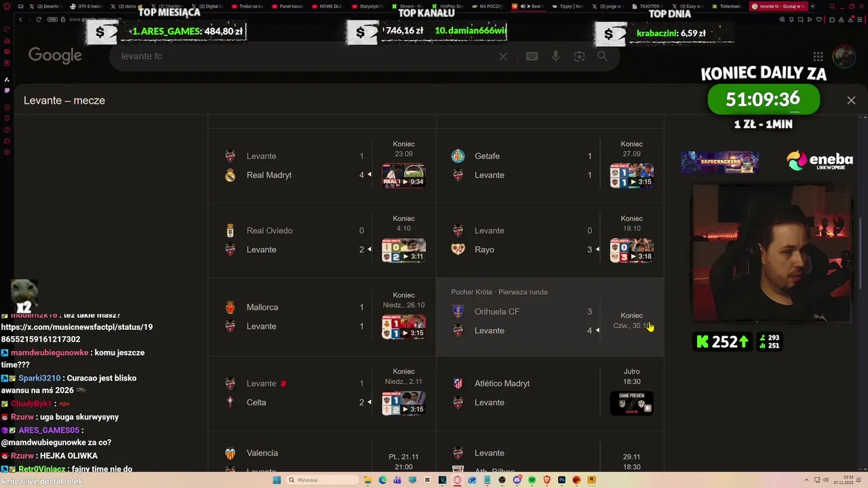868x488 pixels.
Task: Open Google account avatar
Action: [844, 57]
